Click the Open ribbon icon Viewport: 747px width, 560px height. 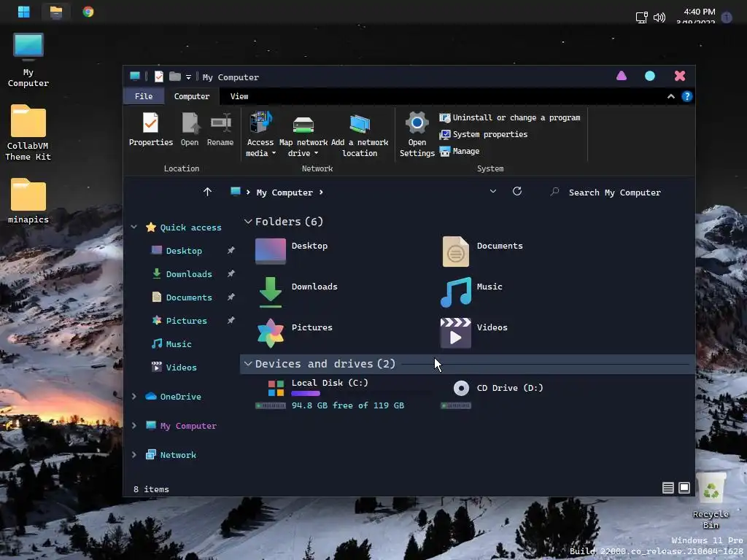pyautogui.click(x=190, y=122)
